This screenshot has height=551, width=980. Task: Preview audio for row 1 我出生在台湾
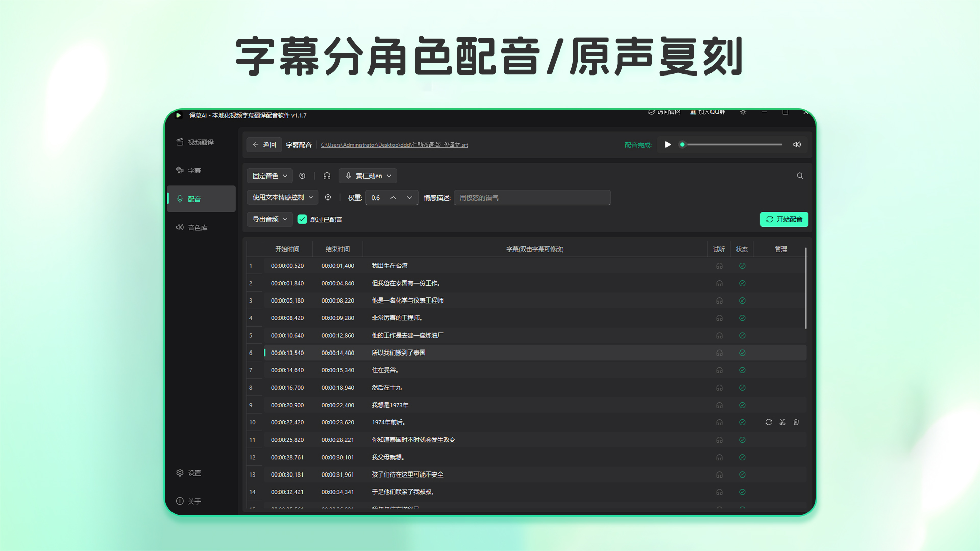tap(719, 266)
